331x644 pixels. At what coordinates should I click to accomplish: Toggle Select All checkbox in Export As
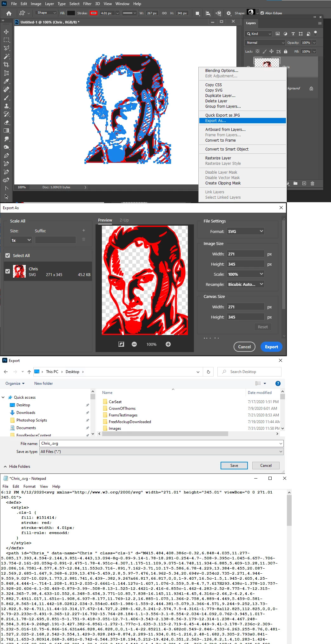pos(8,255)
